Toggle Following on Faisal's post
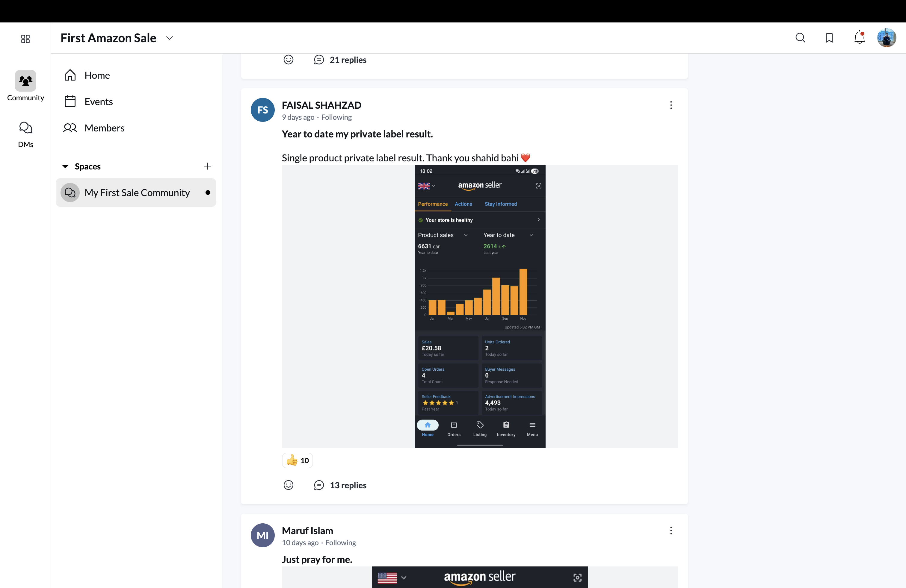 336,117
